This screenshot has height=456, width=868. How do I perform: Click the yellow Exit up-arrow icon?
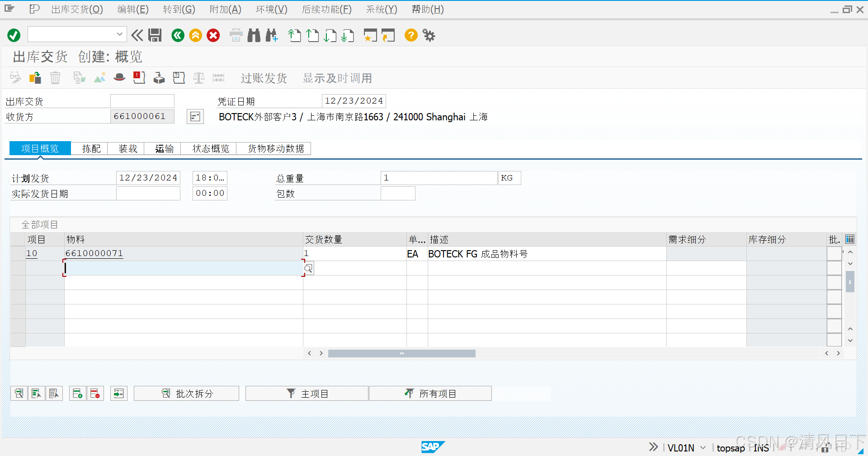coord(196,35)
